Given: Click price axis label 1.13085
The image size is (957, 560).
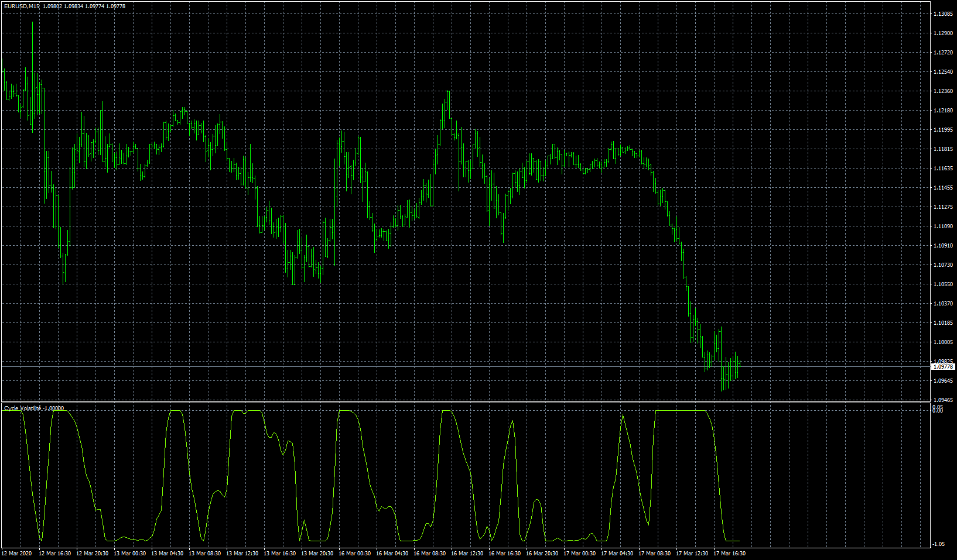Looking at the screenshot, I should coord(943,14).
